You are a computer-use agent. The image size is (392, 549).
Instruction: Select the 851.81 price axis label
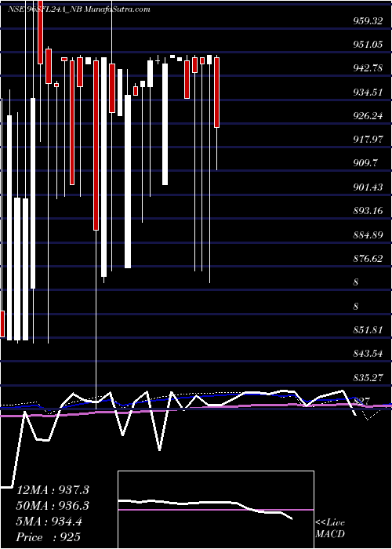tap(368, 330)
